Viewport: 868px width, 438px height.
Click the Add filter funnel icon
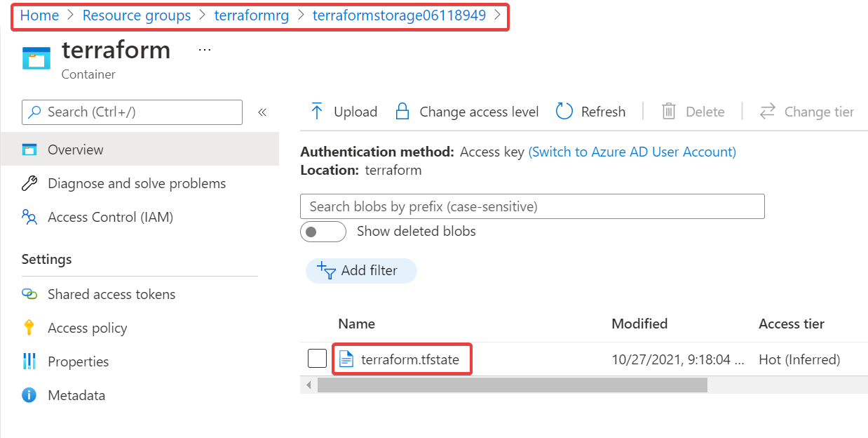pos(327,270)
